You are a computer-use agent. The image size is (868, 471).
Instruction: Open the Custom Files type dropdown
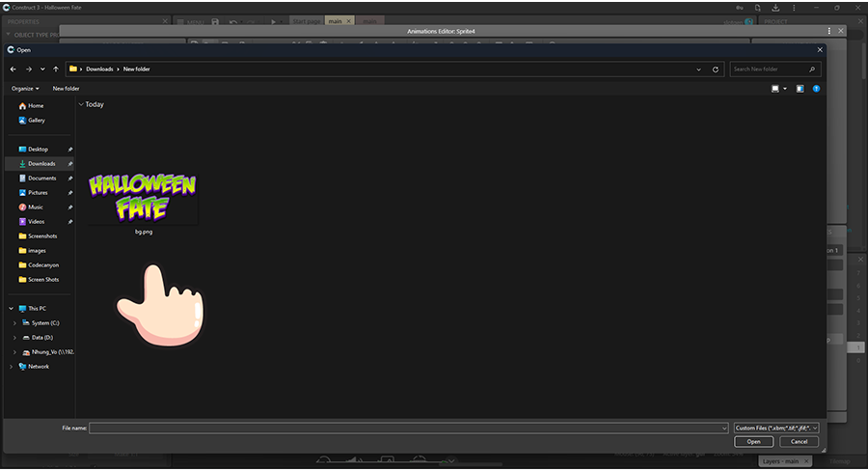[x=775, y=428]
